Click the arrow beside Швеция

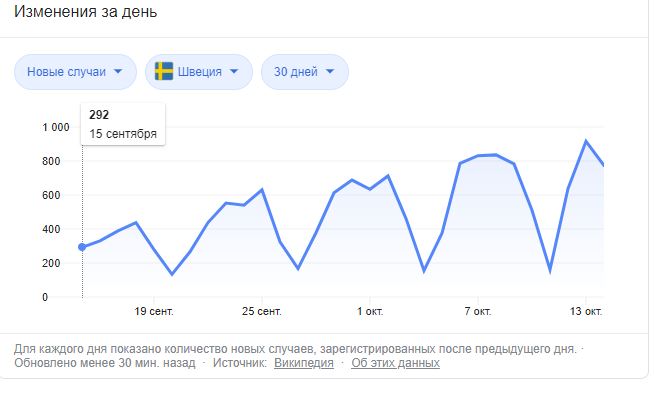(x=234, y=72)
